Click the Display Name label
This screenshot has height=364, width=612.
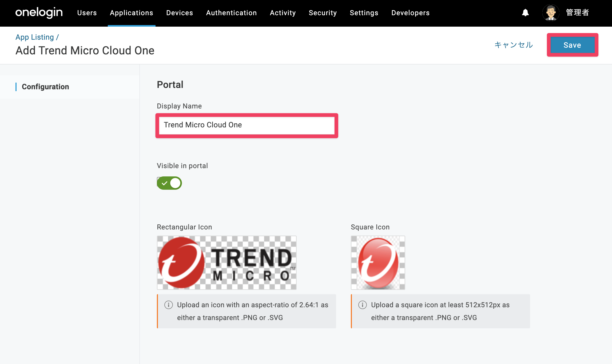tap(179, 106)
